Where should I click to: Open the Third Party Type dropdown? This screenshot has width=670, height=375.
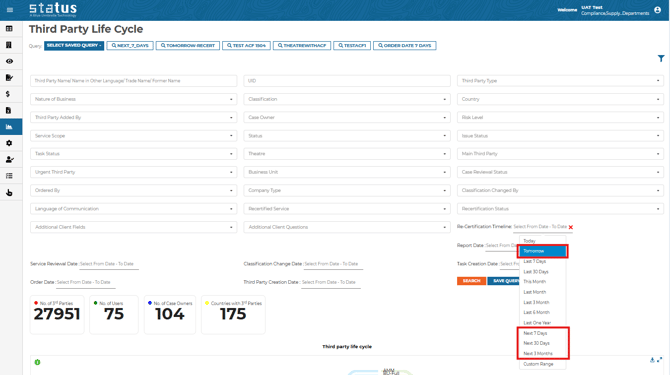(560, 81)
